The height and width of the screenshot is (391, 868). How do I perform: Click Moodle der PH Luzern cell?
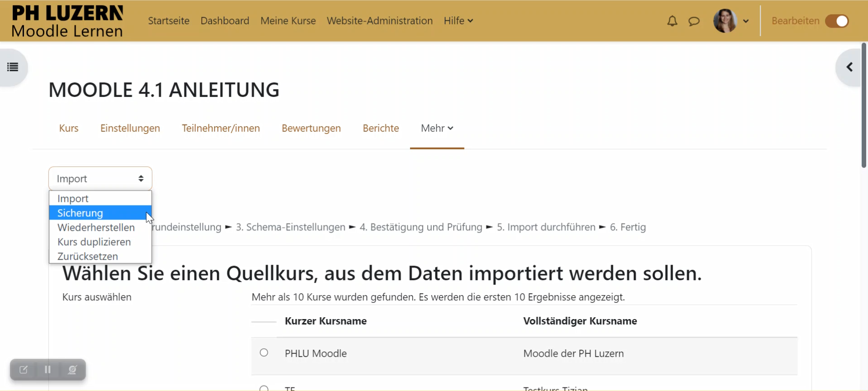tap(574, 353)
